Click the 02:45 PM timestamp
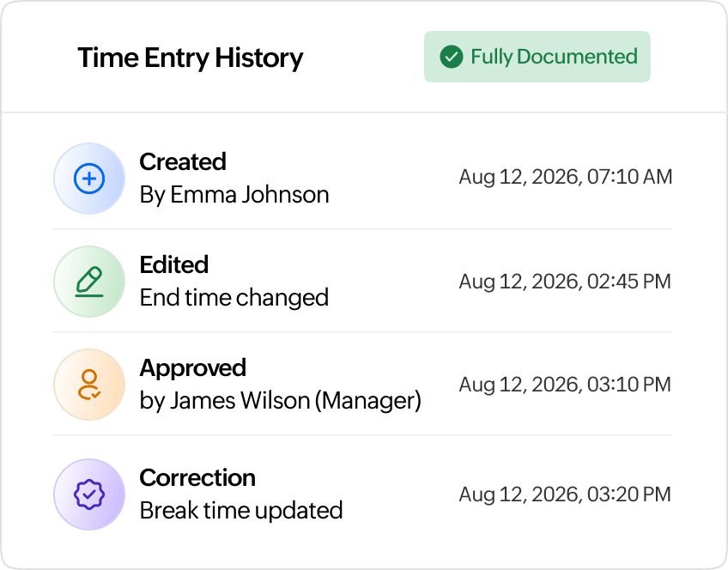Image resolution: width=728 pixels, height=570 pixels. tap(629, 282)
